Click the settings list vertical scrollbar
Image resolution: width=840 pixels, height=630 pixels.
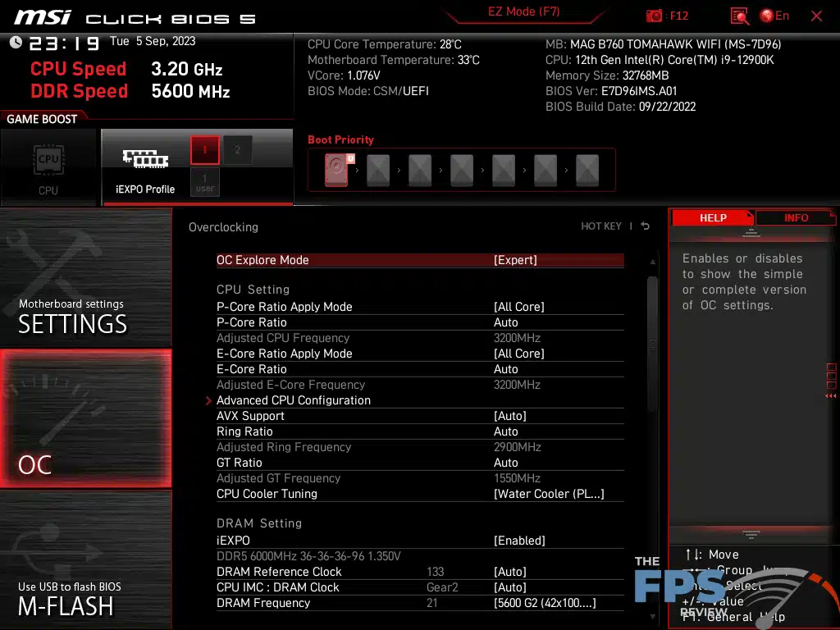coord(652,344)
